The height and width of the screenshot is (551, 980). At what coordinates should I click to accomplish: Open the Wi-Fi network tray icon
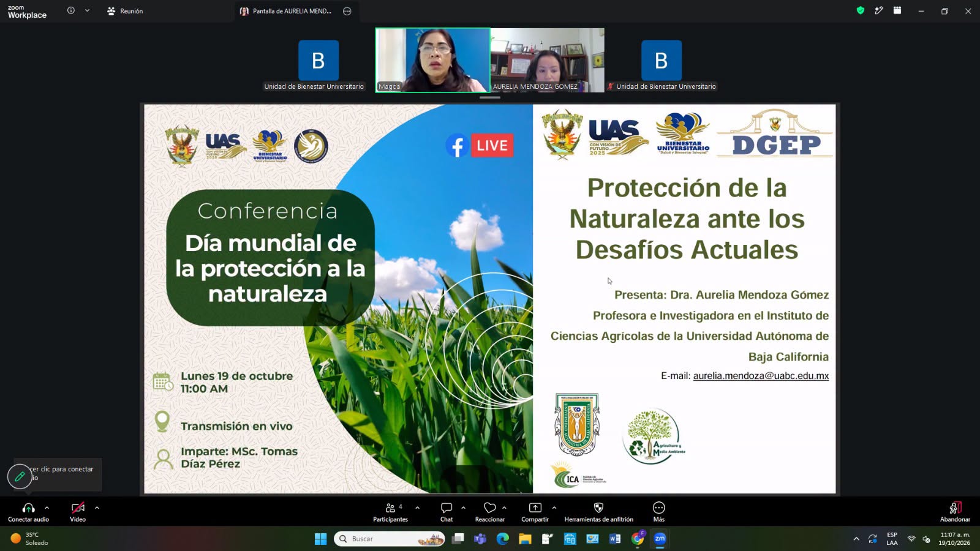coord(911,539)
